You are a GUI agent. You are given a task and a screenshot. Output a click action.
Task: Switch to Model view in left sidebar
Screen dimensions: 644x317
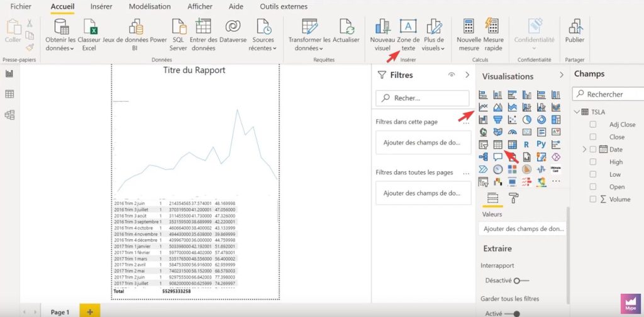(x=9, y=114)
